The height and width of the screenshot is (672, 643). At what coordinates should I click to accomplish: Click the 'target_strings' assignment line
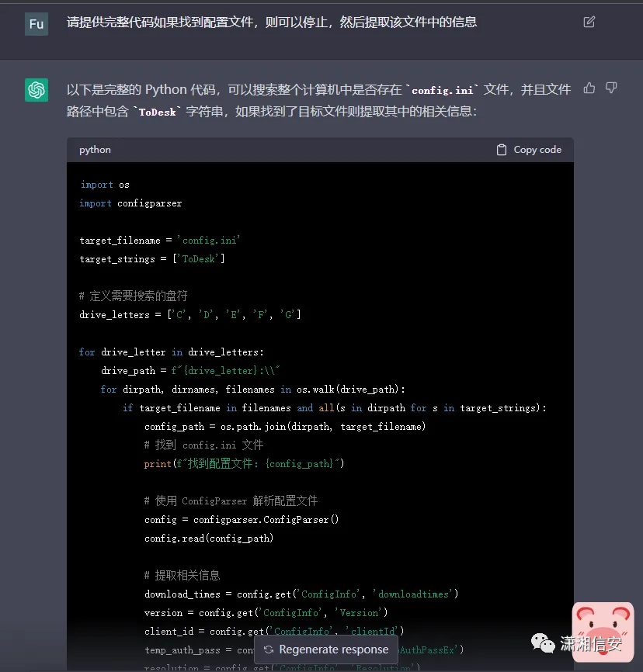tap(152, 259)
